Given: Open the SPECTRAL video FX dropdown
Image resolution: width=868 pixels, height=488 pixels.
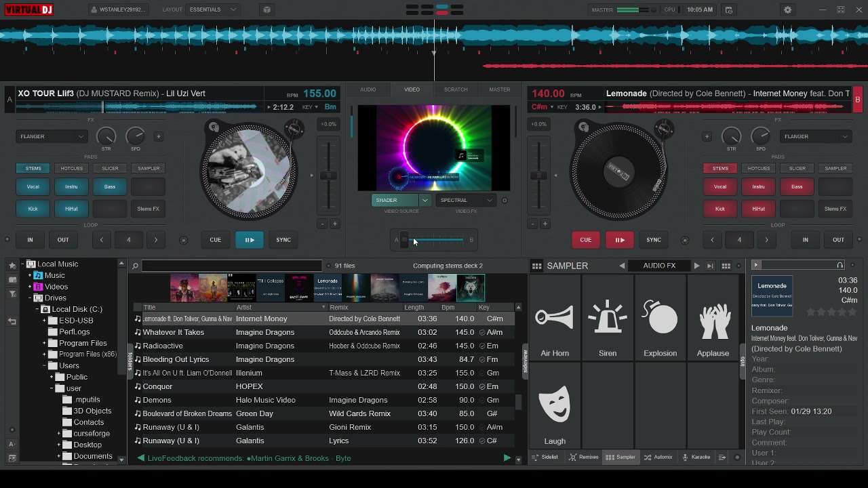Looking at the screenshot, I should tap(466, 200).
